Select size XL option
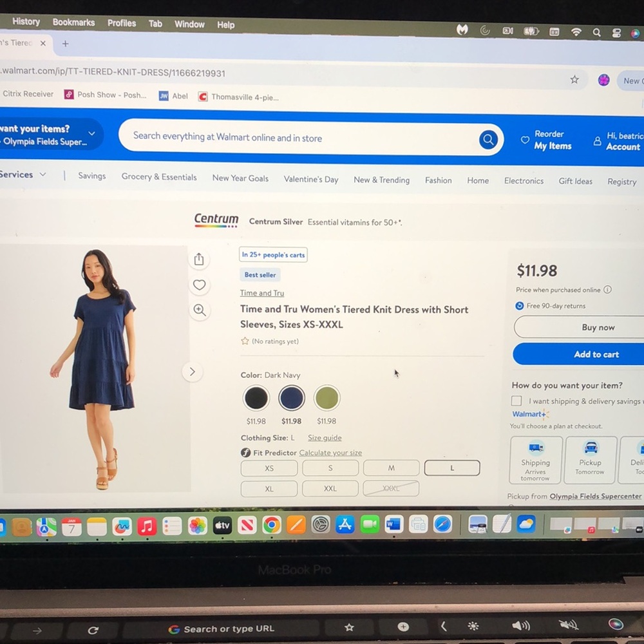This screenshot has height=644, width=644. click(x=269, y=489)
